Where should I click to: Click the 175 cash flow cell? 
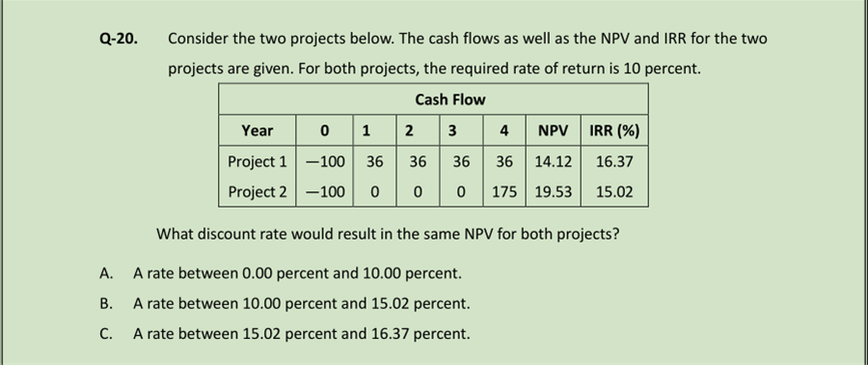[504, 192]
